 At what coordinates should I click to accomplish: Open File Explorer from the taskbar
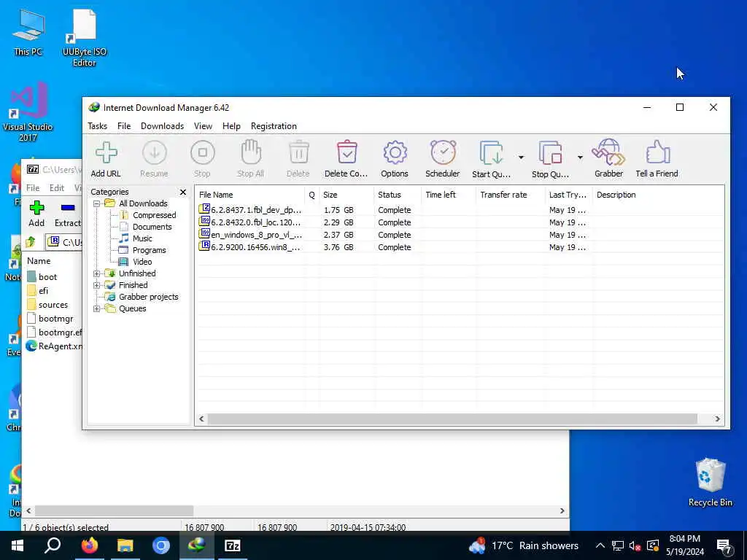tap(125, 545)
